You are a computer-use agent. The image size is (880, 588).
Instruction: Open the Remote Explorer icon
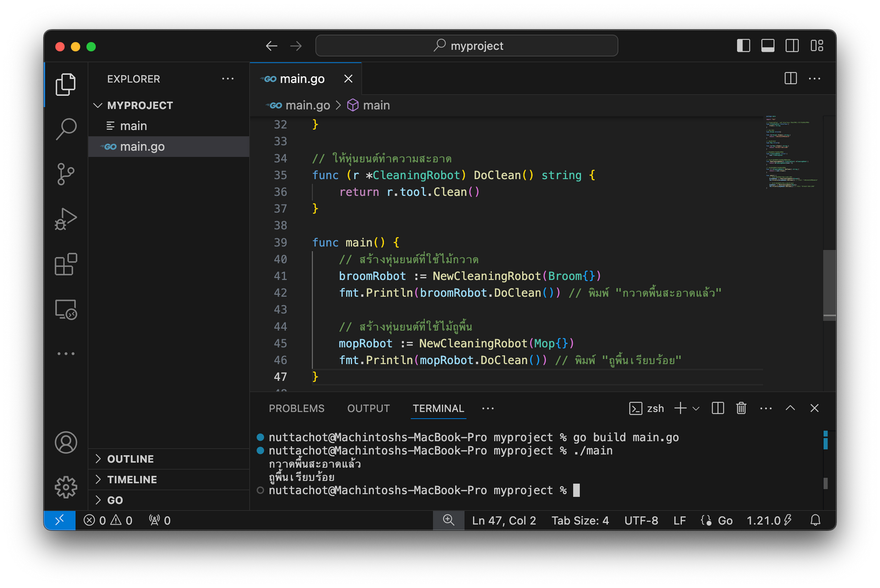click(x=66, y=310)
